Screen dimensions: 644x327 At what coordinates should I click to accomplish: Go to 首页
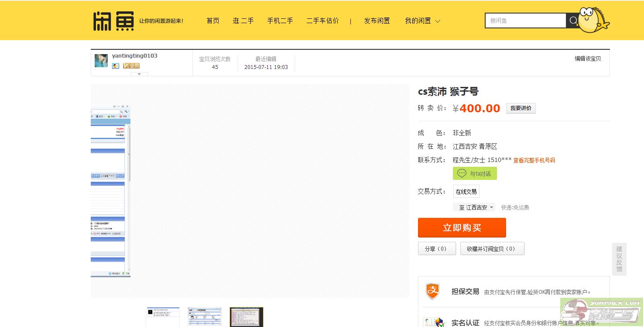pyautogui.click(x=213, y=21)
